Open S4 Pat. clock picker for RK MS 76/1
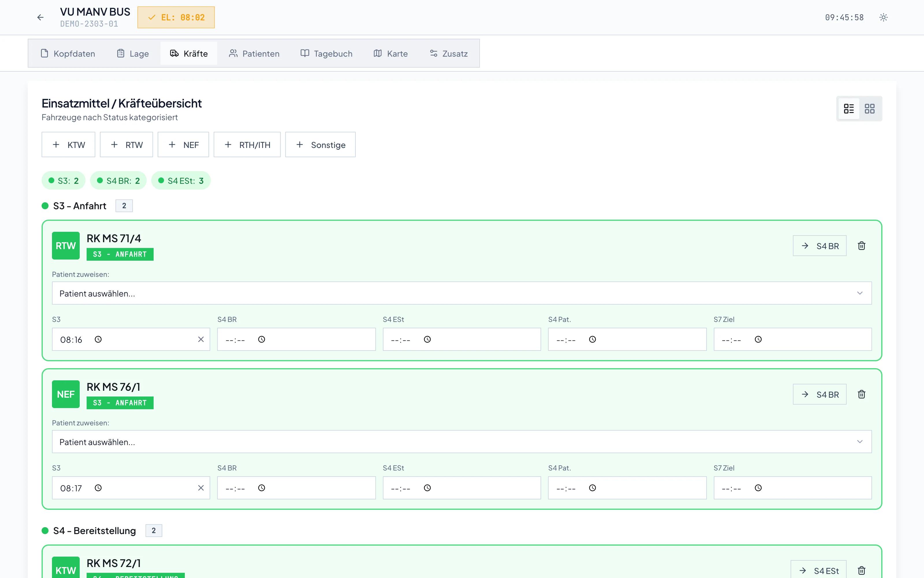924x578 pixels. click(x=593, y=488)
